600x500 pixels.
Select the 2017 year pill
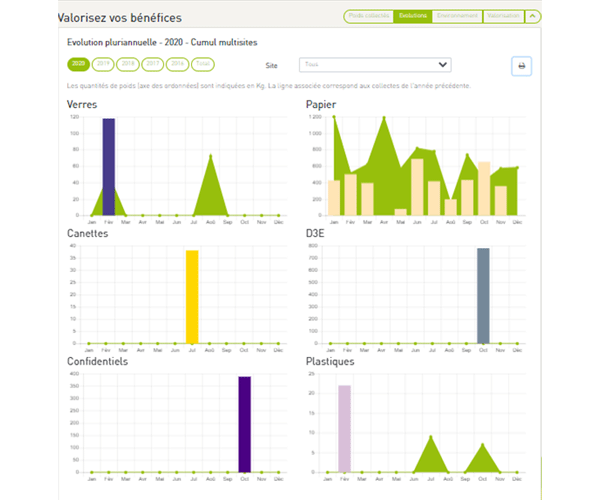coord(153,64)
